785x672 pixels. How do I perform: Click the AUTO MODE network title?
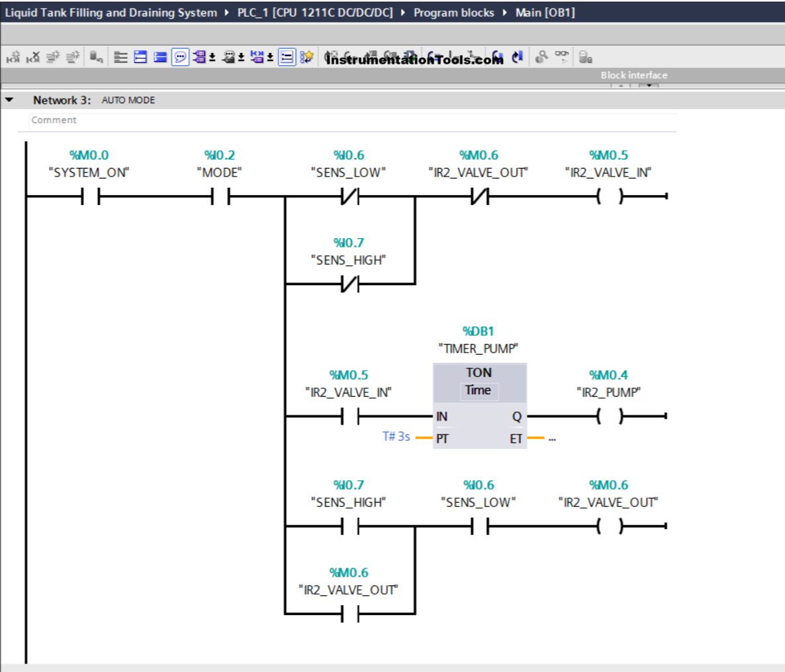coord(128,101)
